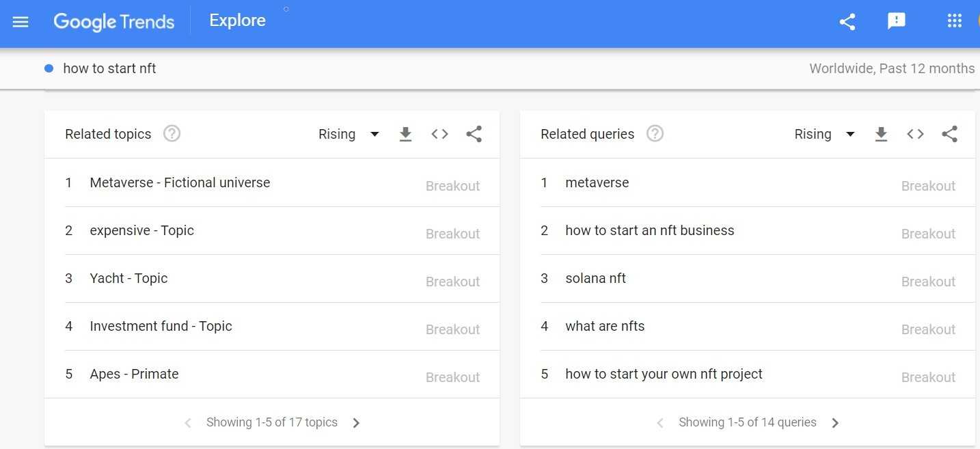
Task: Go to next page of queries
Action: pos(834,423)
